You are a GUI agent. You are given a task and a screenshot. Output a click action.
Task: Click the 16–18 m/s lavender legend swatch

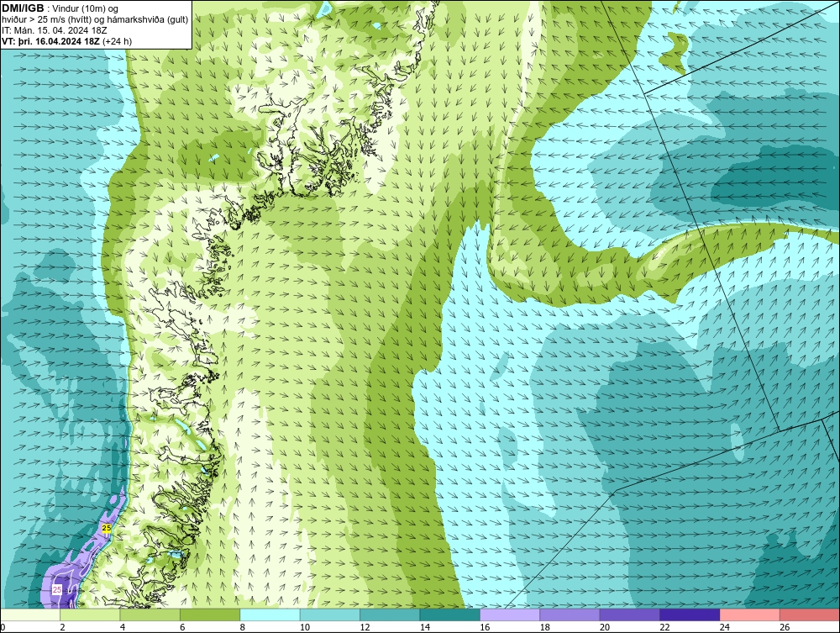click(510, 615)
